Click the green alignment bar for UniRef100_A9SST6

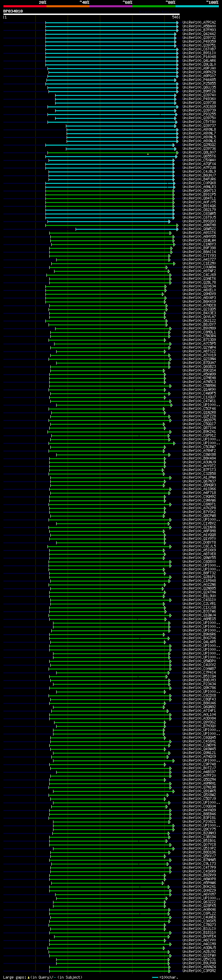coord(111,233)
